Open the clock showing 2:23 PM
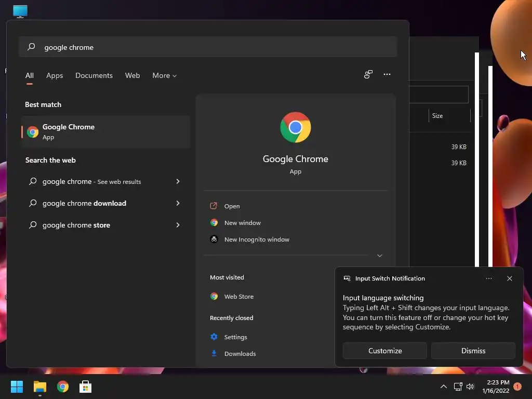 pos(496,387)
